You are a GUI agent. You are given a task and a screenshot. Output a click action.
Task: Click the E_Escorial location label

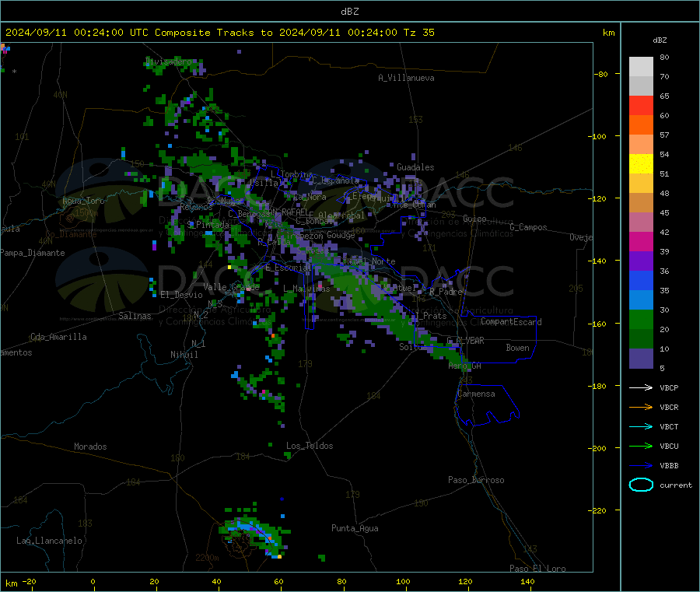[288, 268]
